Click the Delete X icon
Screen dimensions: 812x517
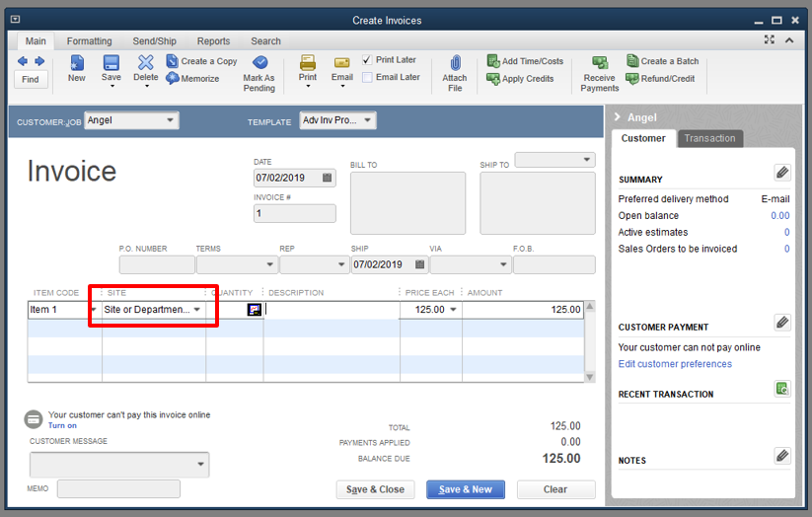click(x=145, y=63)
